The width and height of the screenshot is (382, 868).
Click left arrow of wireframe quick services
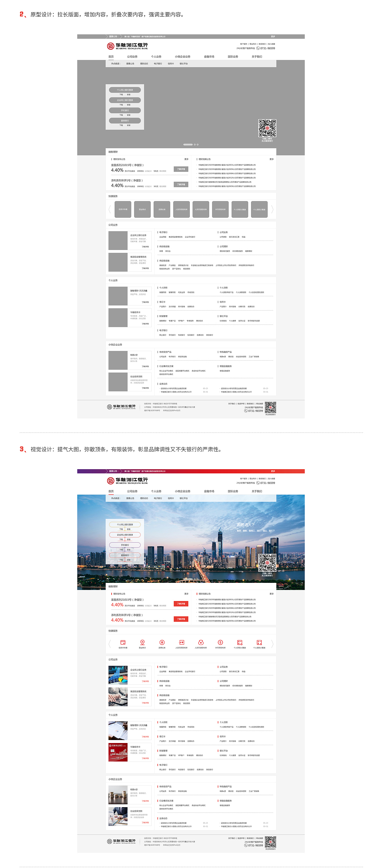pyautogui.click(x=110, y=209)
